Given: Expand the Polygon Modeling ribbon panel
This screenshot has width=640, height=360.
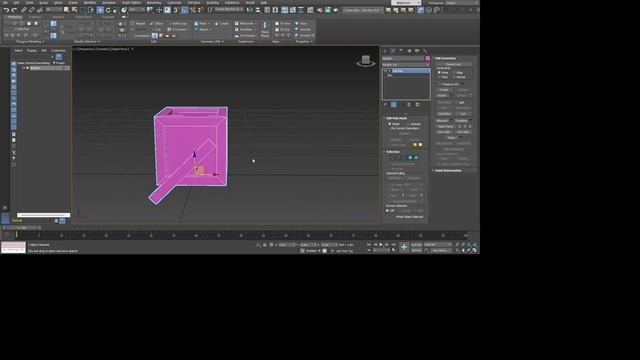Looking at the screenshot, I should click(x=29, y=42).
